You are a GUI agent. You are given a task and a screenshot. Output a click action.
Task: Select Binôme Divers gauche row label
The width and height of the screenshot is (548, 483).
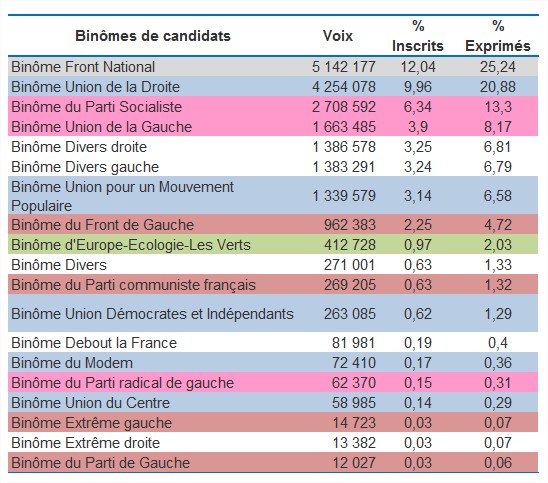click(x=85, y=167)
